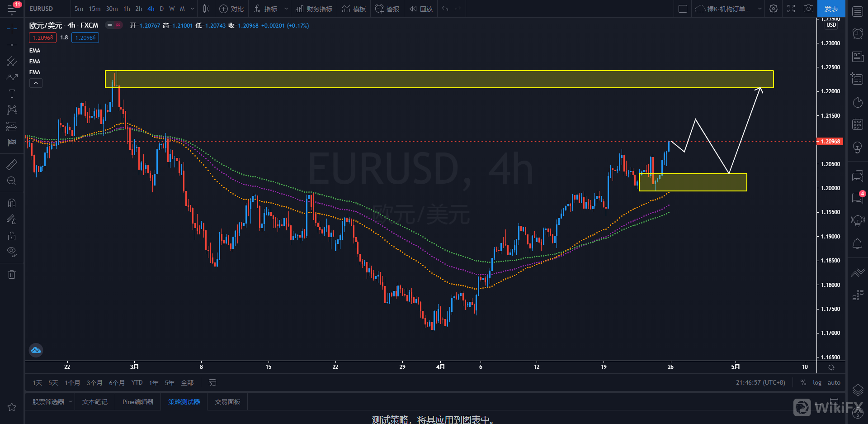Open chart settings gear in top toolbar

coord(774,9)
